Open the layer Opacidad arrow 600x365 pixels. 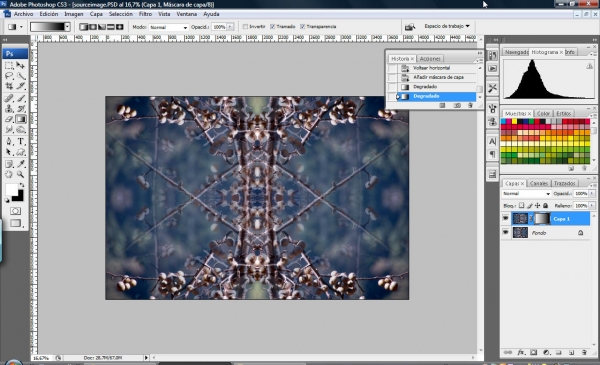click(592, 194)
